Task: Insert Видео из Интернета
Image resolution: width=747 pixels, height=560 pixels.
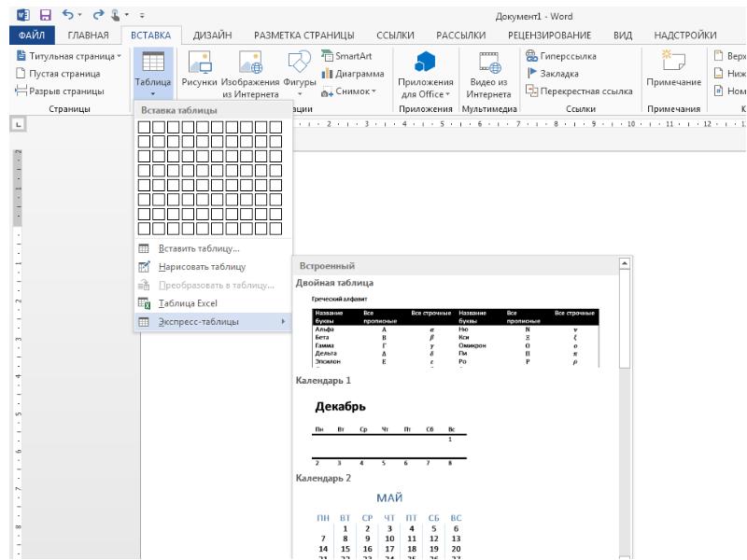Action: point(488,75)
